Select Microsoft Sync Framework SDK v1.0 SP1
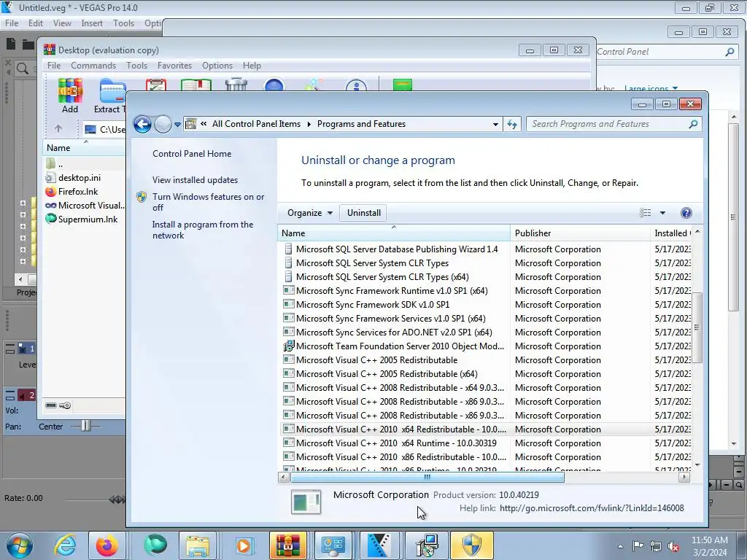 [486, 304]
